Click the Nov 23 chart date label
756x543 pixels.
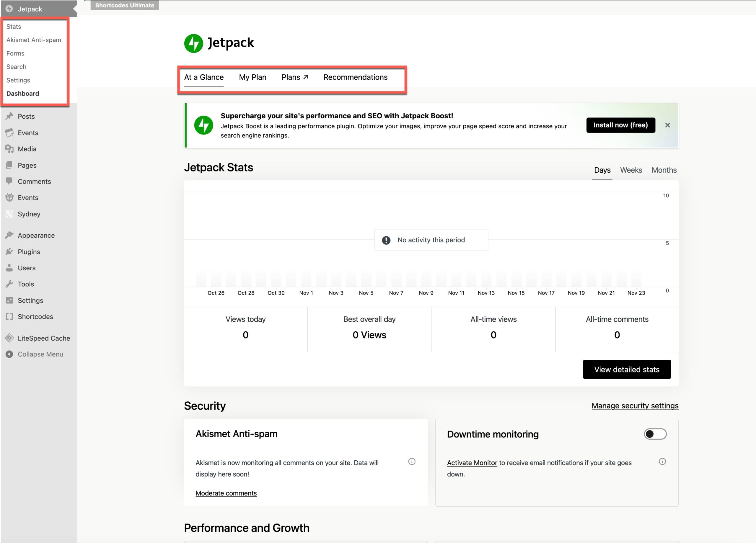636,293
